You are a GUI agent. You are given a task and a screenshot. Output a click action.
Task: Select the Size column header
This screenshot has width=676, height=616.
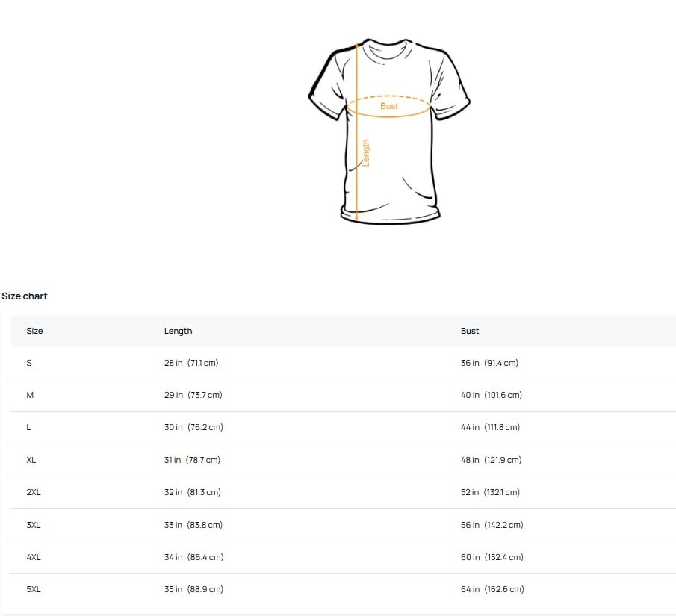click(34, 331)
